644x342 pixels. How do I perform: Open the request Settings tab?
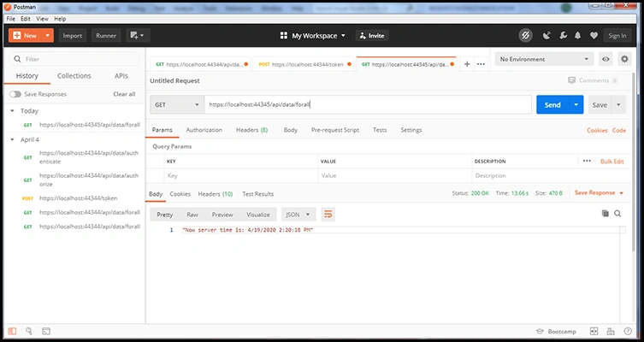click(411, 130)
